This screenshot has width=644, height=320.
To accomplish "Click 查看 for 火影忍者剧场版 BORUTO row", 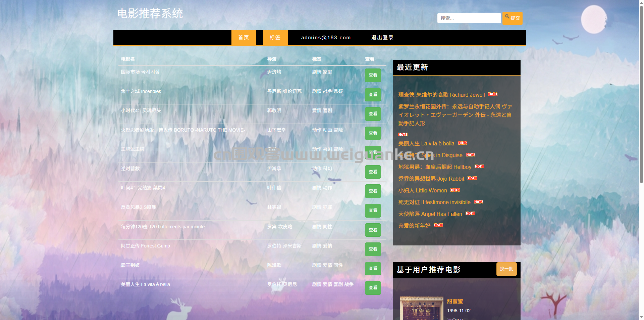I will point(373,133).
